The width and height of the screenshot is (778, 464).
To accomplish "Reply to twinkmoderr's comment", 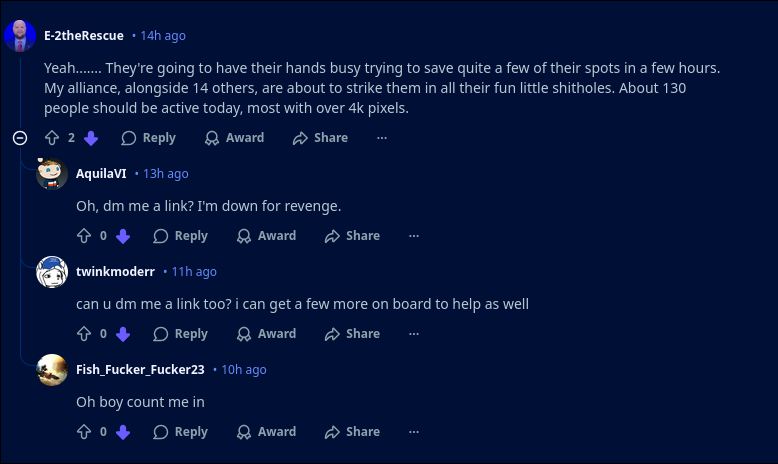I will [180, 334].
